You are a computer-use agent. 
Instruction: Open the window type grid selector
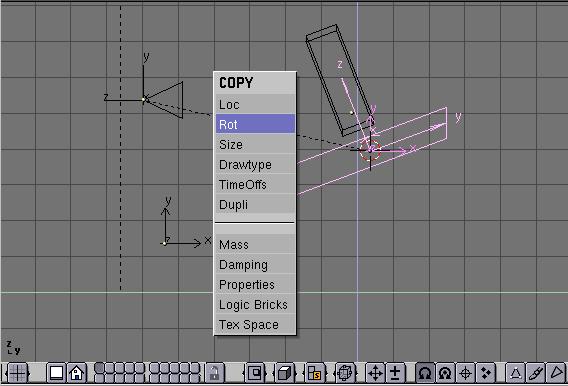(17, 373)
